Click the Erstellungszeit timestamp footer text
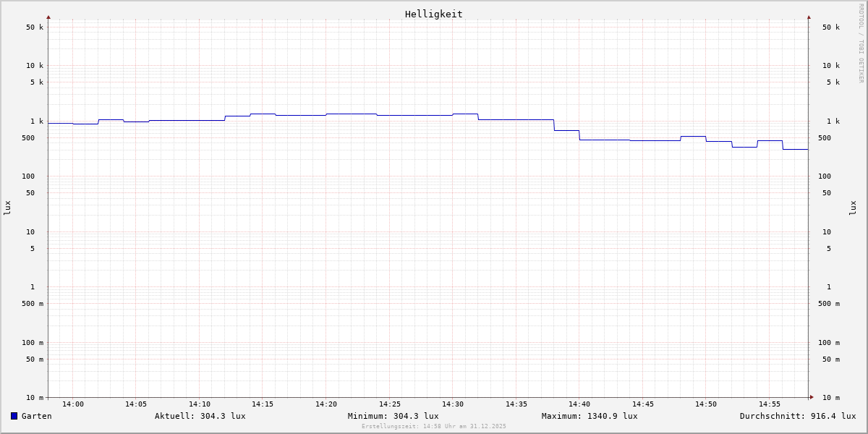This screenshot has height=434, width=868. coord(434,427)
